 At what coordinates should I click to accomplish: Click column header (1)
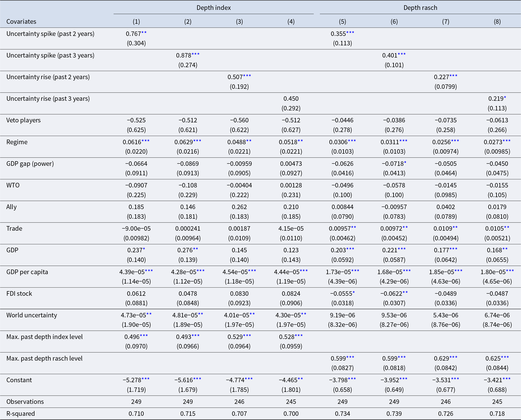[136, 22]
